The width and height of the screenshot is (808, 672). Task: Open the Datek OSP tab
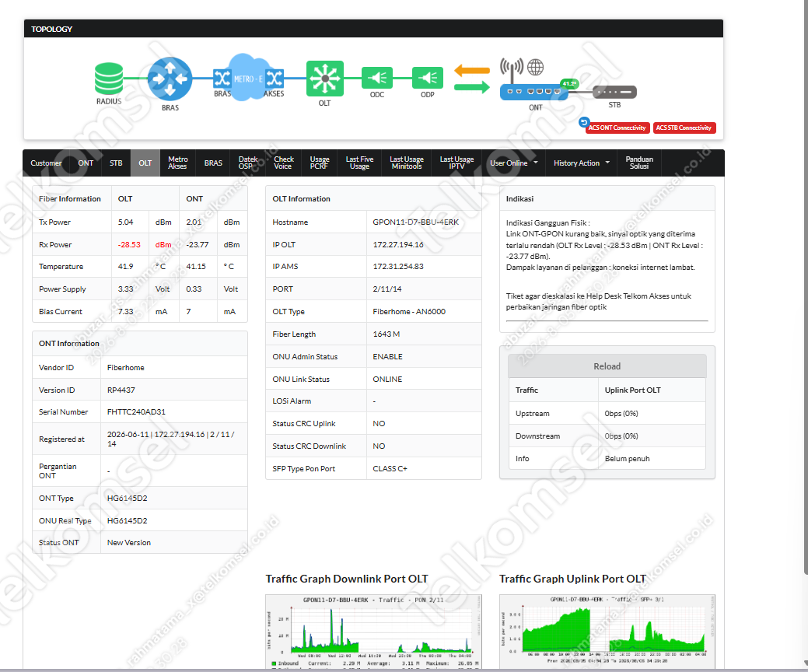click(x=247, y=163)
